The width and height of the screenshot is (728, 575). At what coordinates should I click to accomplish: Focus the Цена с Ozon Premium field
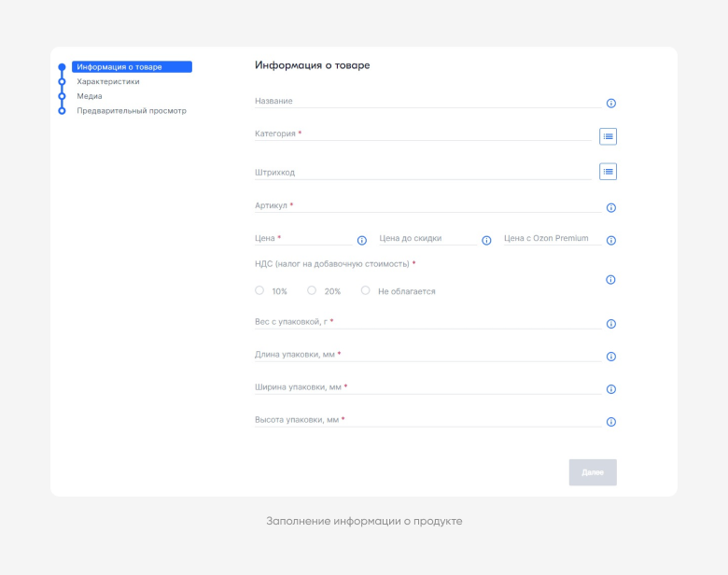553,238
